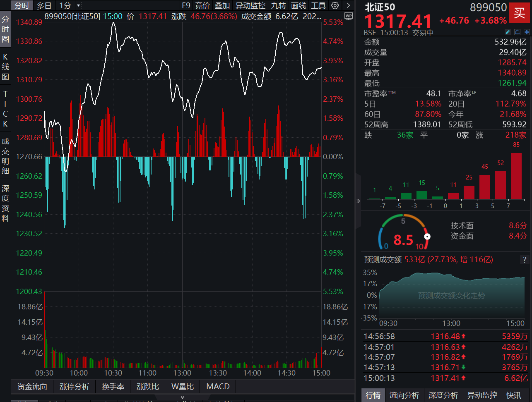Click 市盈率 value 48.1
This screenshot has width=532, height=402.
pyautogui.click(x=433, y=93)
